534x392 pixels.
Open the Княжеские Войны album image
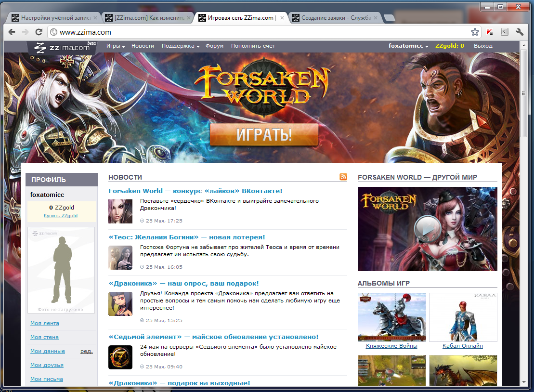(x=391, y=317)
